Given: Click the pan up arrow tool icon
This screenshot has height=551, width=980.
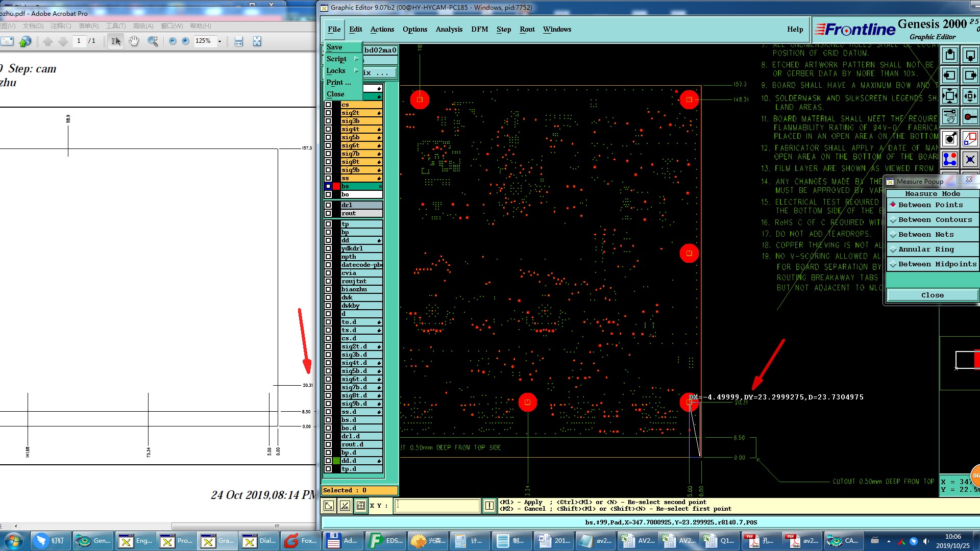Looking at the screenshot, I should pyautogui.click(x=949, y=55).
